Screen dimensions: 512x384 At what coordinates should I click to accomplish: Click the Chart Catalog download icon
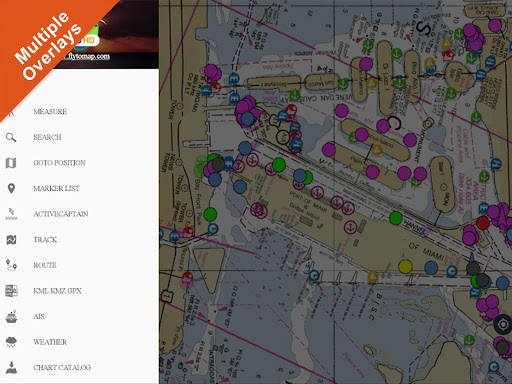click(x=11, y=368)
